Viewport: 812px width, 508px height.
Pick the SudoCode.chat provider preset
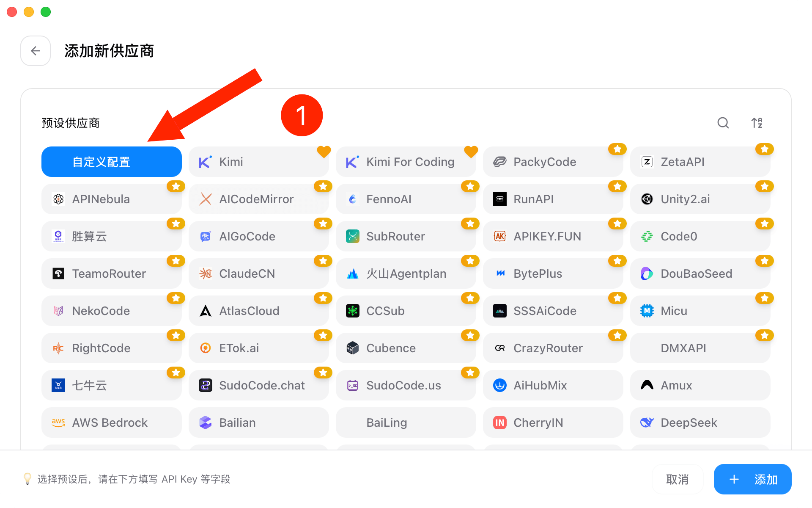(x=259, y=385)
